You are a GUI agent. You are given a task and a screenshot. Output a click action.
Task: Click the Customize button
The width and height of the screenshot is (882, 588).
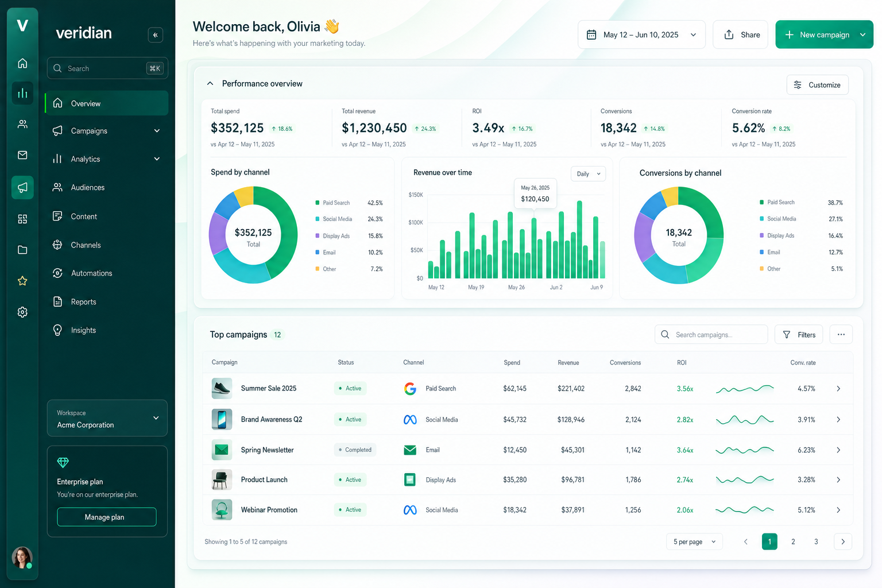pos(817,85)
